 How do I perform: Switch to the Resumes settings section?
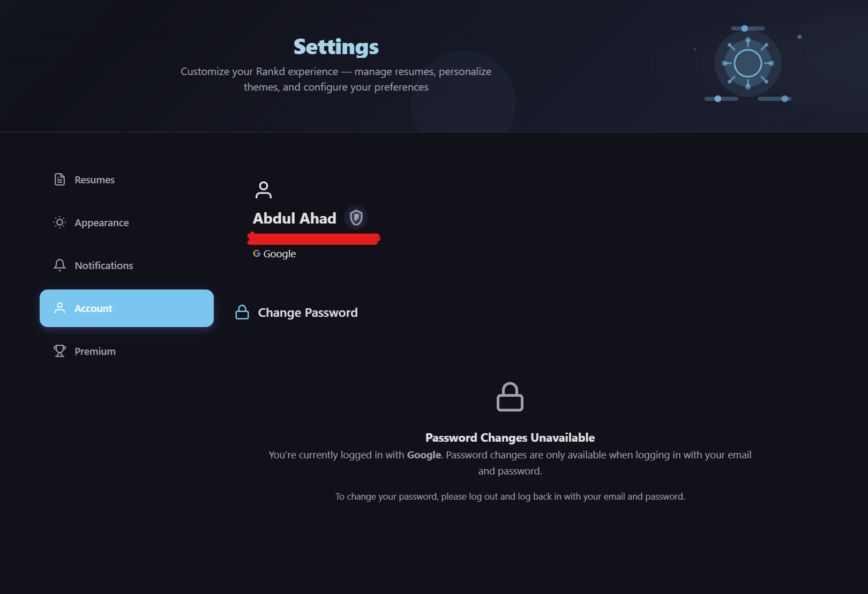click(95, 180)
